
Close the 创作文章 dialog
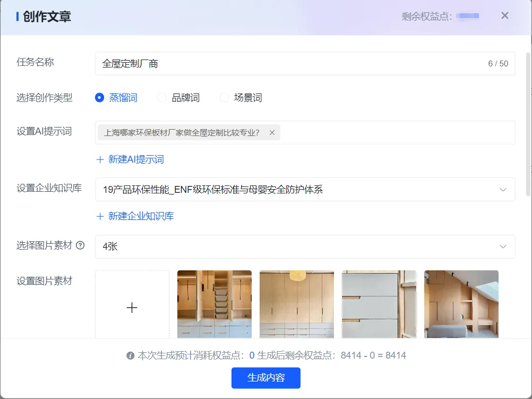tap(504, 16)
